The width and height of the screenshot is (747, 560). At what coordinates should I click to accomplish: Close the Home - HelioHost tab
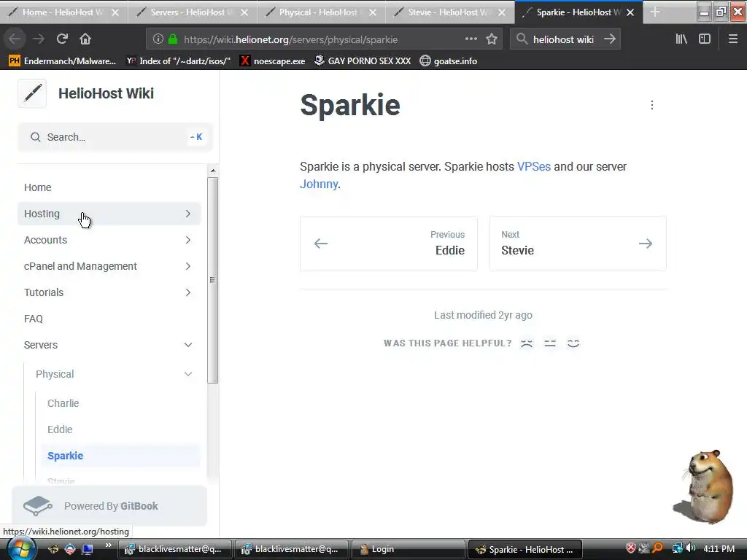coord(115,12)
